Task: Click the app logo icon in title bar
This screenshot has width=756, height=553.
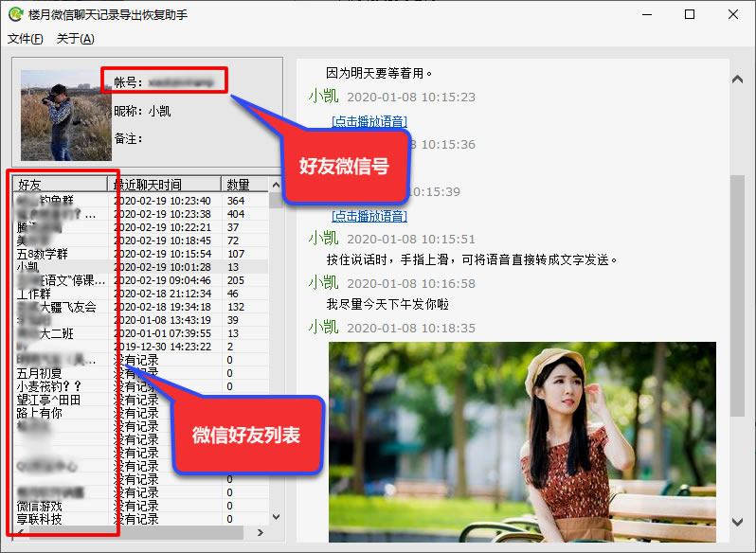Action: [x=15, y=14]
